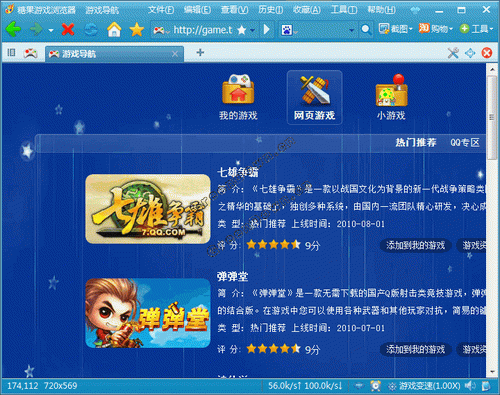
Task: Click the red circle X on tab bar
Action: (487, 53)
